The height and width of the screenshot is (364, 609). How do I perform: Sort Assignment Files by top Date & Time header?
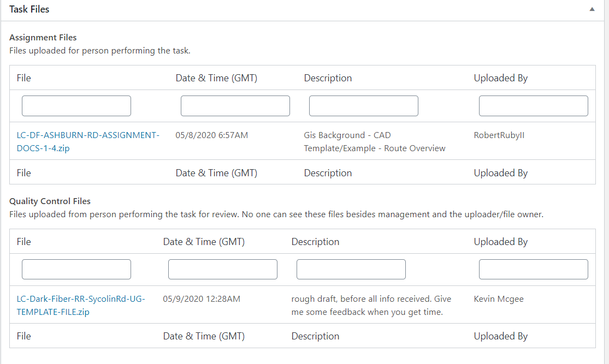[216, 78]
